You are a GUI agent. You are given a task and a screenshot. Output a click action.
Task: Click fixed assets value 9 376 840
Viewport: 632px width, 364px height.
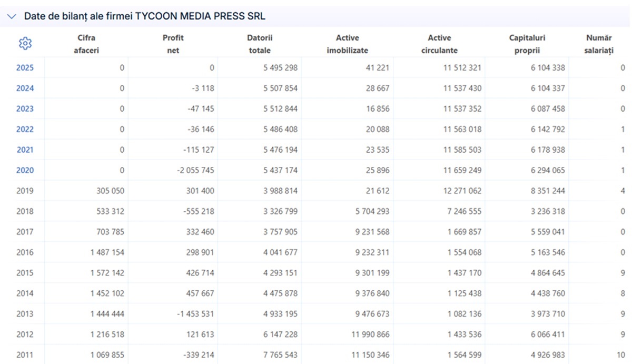click(x=372, y=293)
